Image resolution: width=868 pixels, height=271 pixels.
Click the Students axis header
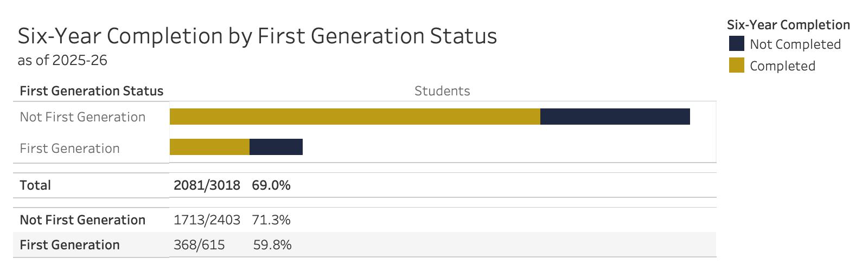pos(442,91)
